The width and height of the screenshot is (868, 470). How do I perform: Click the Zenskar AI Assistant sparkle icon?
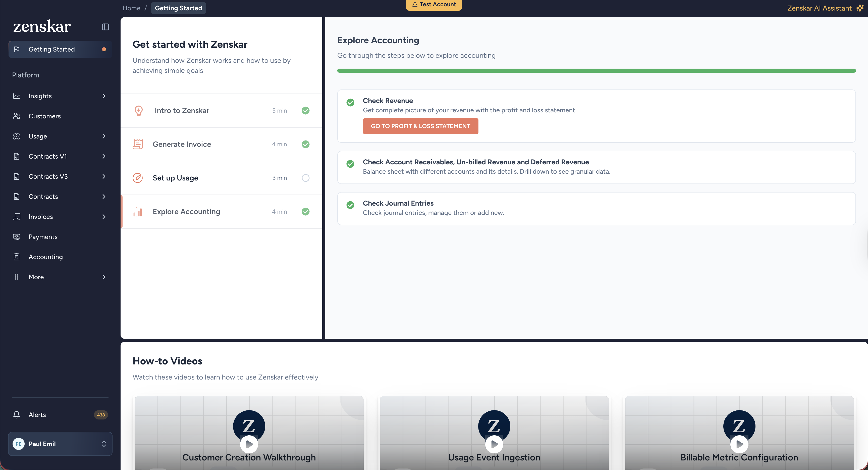[x=860, y=8]
